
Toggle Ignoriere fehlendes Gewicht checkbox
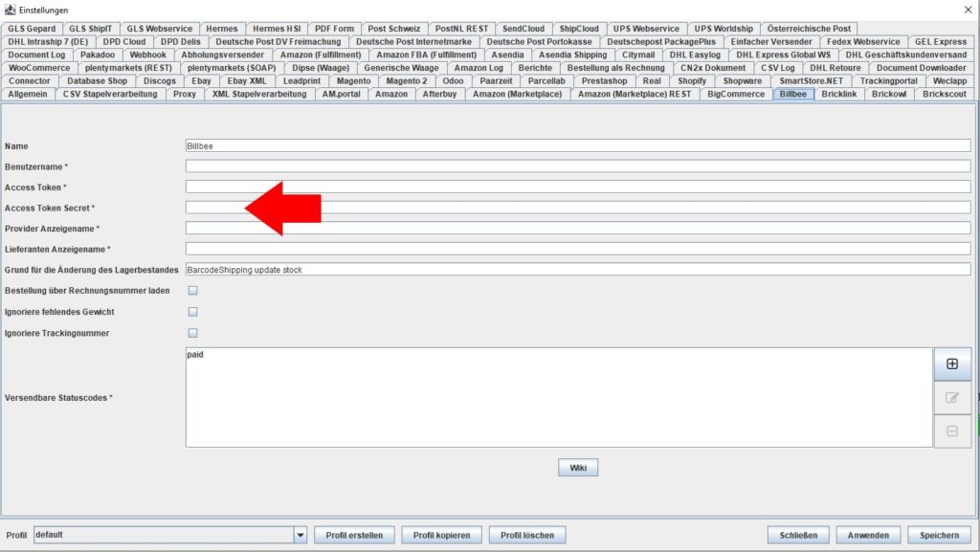tap(193, 312)
